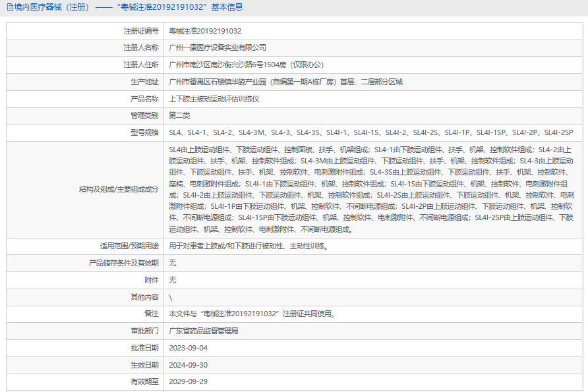This screenshot has width=588, height=392.
Task: Select the effective date 2024-09-30
Action: click(x=189, y=365)
